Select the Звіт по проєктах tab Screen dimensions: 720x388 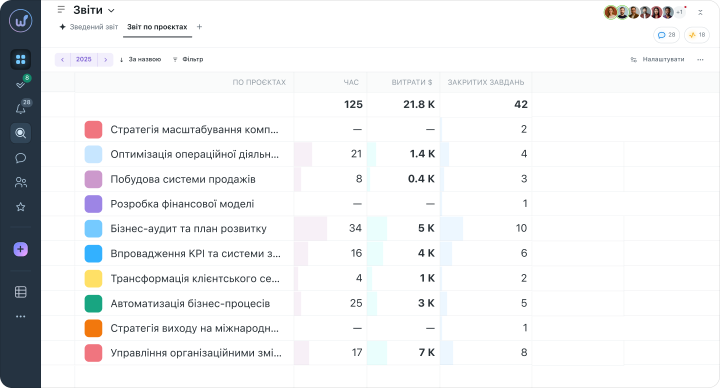click(x=157, y=27)
